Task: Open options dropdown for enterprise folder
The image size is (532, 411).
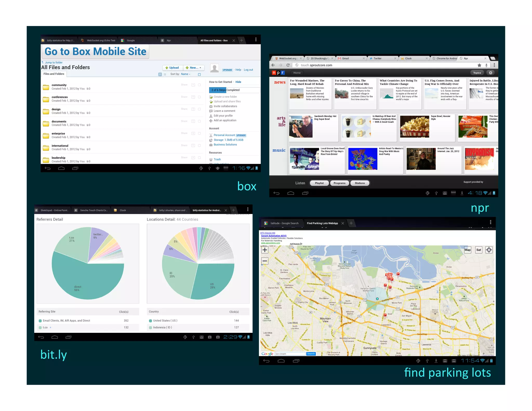Action: click(193, 133)
